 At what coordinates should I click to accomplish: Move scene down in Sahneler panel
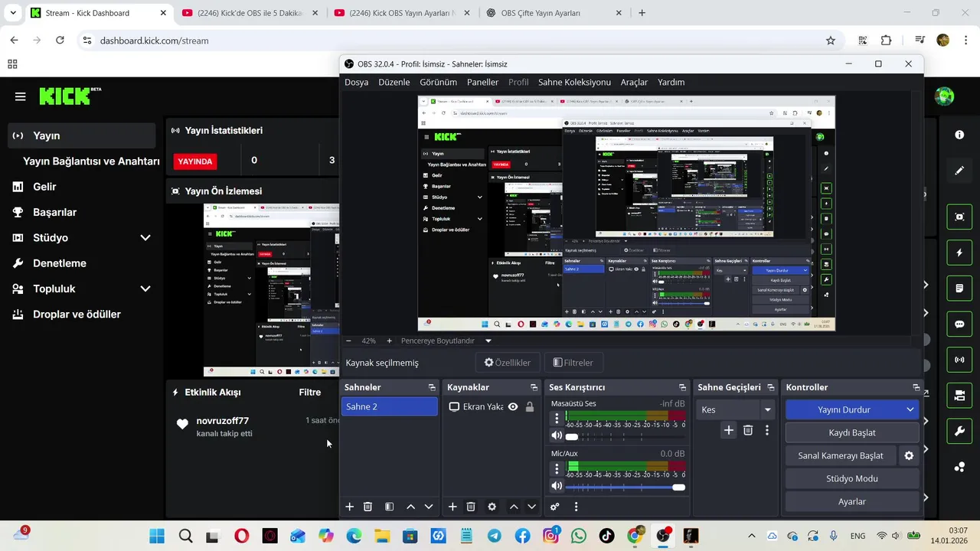point(429,507)
